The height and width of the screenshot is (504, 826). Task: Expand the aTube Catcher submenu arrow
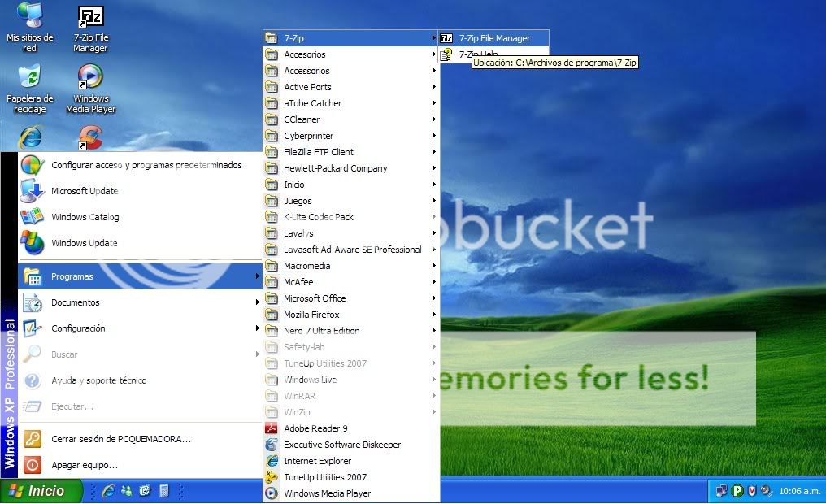click(x=433, y=103)
